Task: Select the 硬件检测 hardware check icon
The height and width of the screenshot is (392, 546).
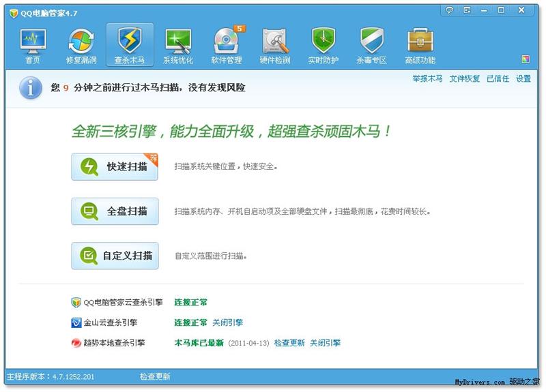Action: pyautogui.click(x=275, y=46)
